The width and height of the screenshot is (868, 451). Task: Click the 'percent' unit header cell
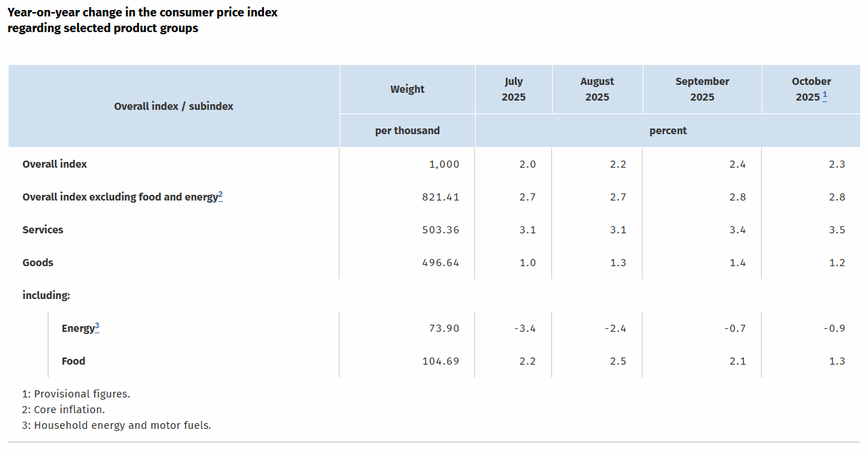[x=668, y=131]
